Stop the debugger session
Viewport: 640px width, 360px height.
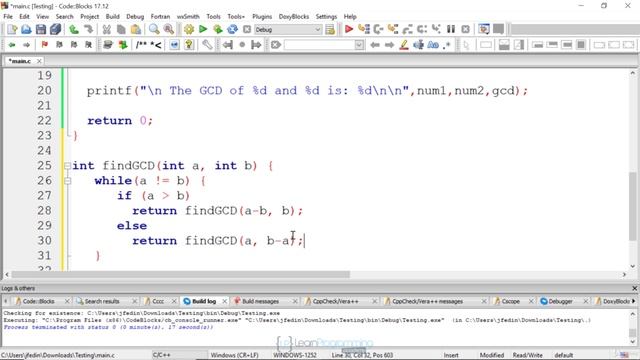pos(465,29)
